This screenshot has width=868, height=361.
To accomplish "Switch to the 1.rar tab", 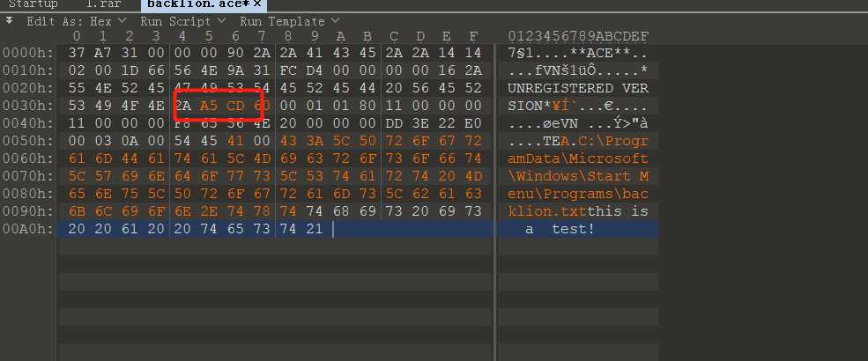I will [103, 4].
